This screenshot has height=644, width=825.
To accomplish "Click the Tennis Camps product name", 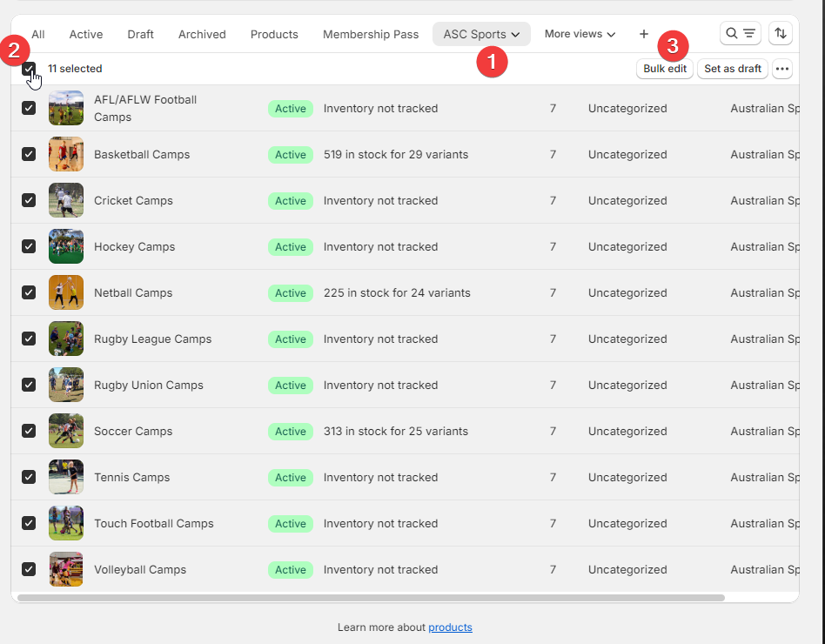I will [x=132, y=477].
